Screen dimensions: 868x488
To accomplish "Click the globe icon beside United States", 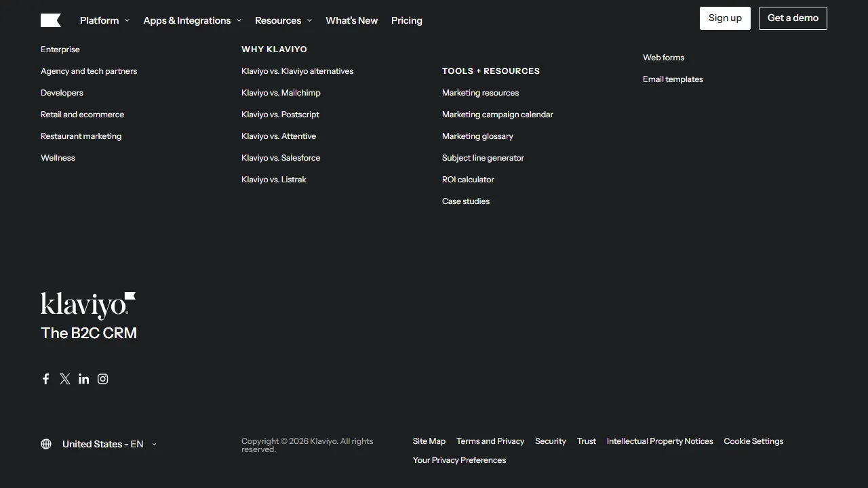I will pyautogui.click(x=46, y=444).
